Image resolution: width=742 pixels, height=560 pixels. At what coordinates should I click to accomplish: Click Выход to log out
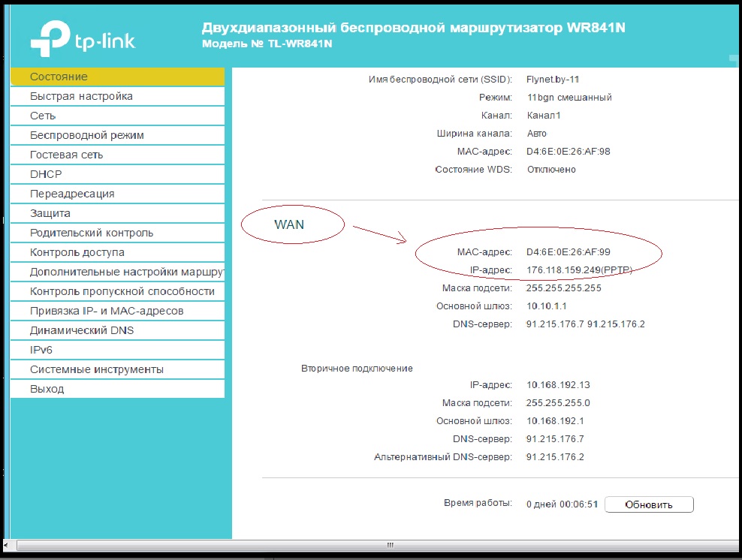[117, 389]
